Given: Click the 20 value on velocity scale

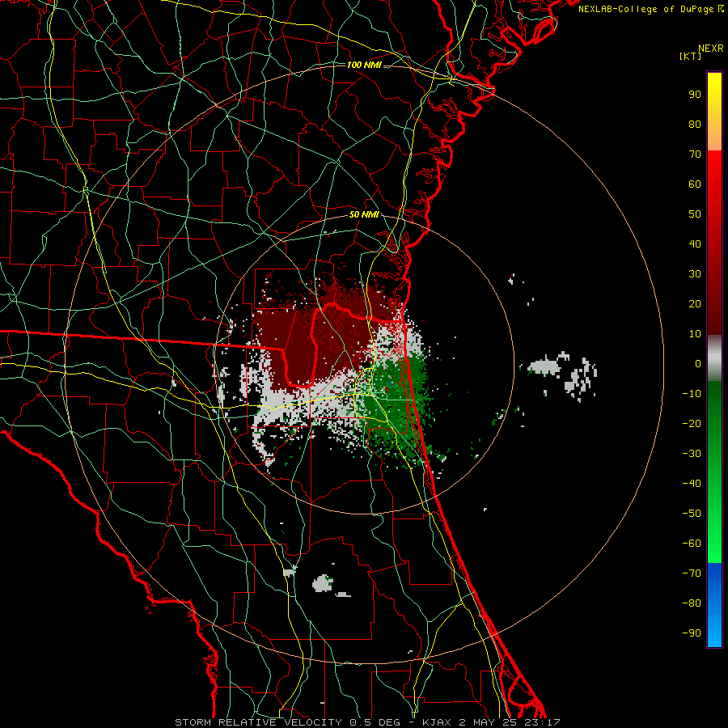Looking at the screenshot, I should 695,304.
